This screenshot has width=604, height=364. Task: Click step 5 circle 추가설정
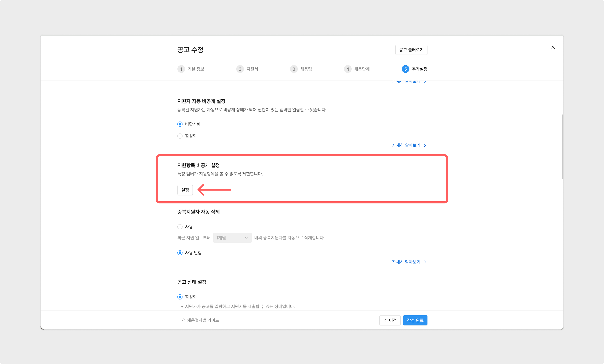[x=405, y=69]
